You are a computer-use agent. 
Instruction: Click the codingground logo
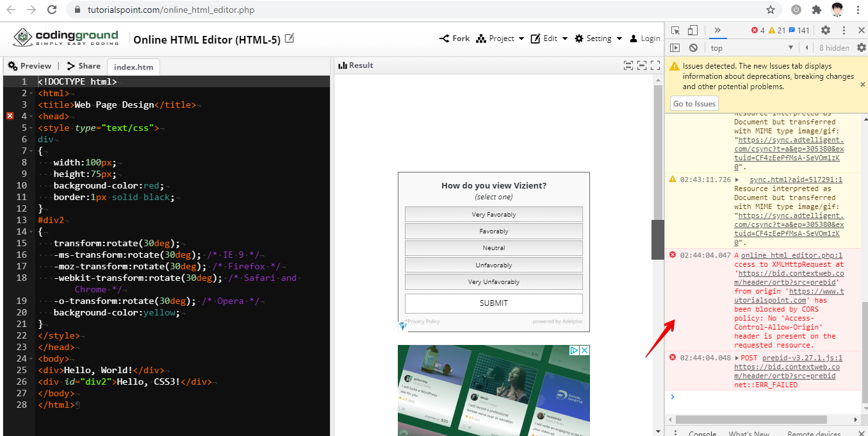click(x=65, y=38)
